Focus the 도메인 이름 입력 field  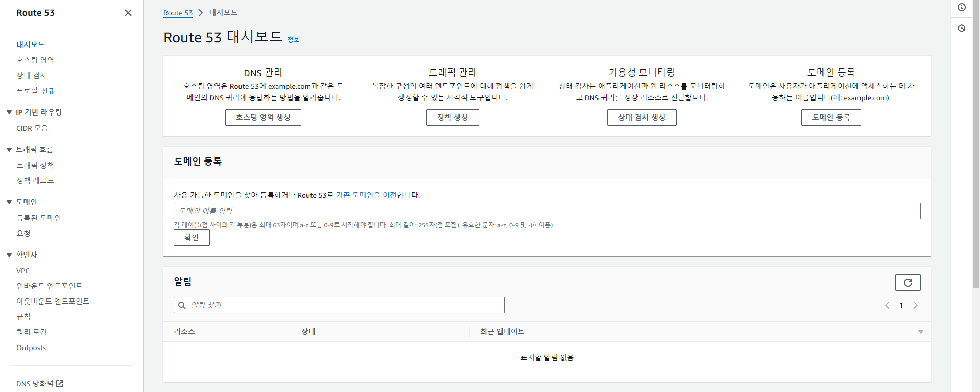(x=547, y=211)
